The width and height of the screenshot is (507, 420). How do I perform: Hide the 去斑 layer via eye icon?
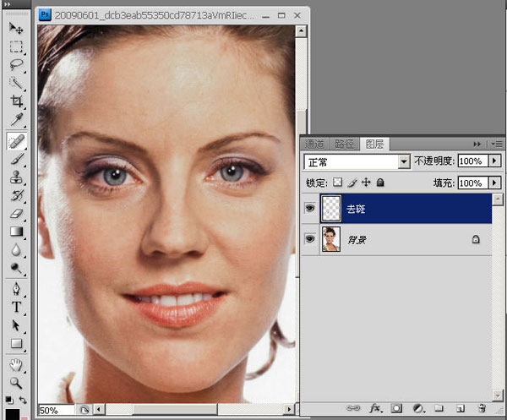(308, 209)
